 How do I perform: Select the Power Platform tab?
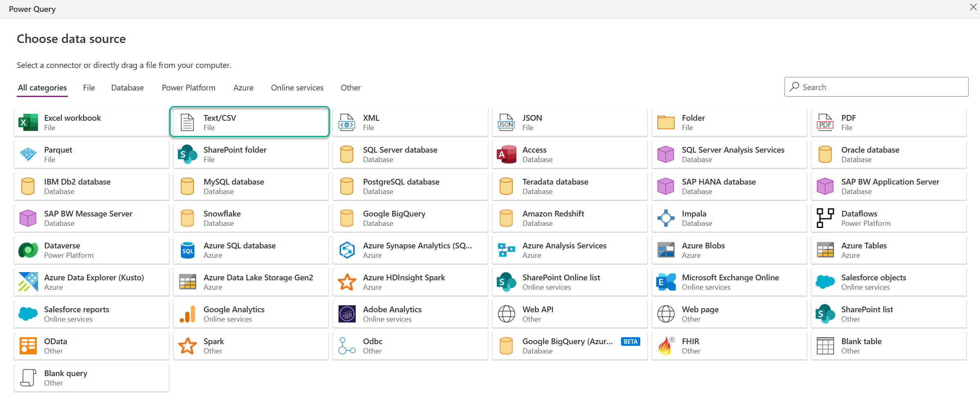point(188,88)
